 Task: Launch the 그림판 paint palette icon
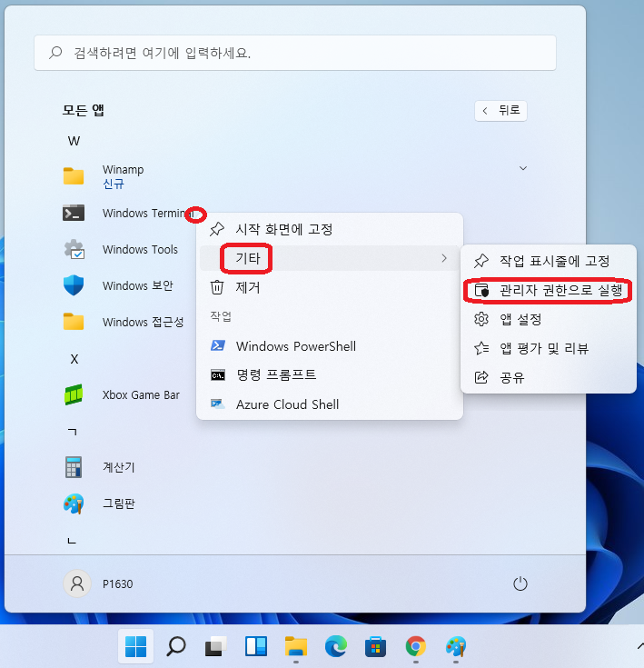pyautogui.click(x=74, y=503)
